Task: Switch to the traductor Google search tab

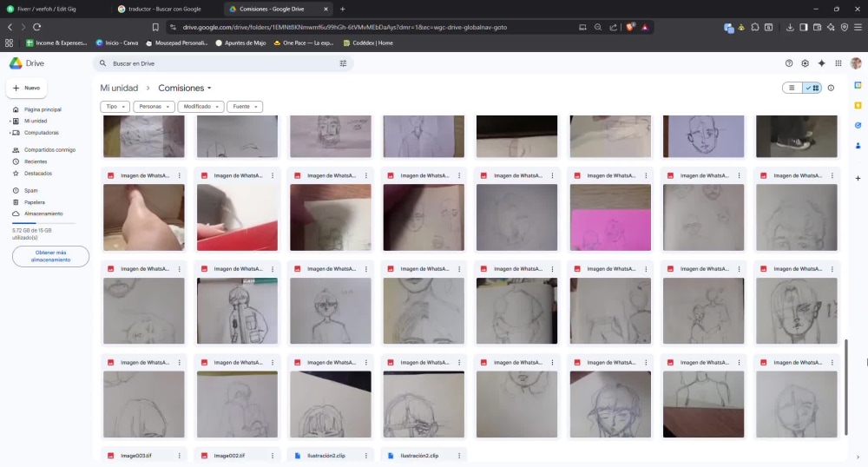Action: [x=166, y=9]
